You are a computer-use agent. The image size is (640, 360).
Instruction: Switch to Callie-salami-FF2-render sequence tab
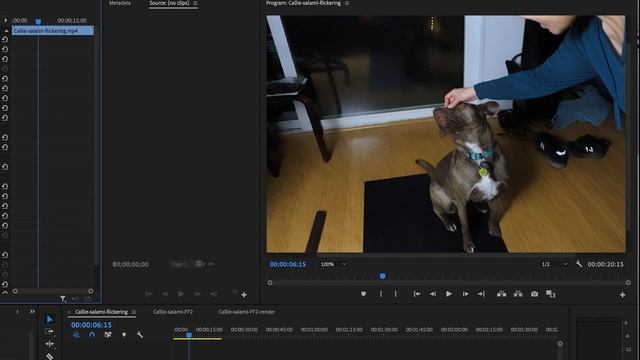(x=247, y=312)
